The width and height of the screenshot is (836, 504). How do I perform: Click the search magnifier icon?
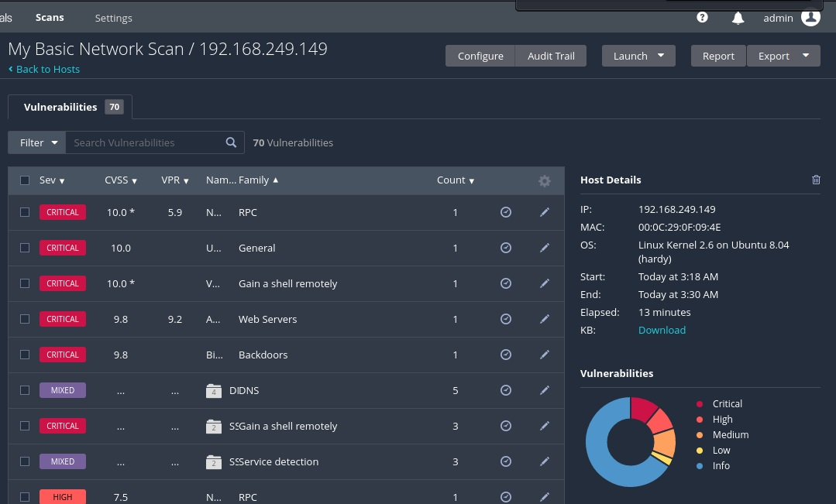click(x=231, y=142)
